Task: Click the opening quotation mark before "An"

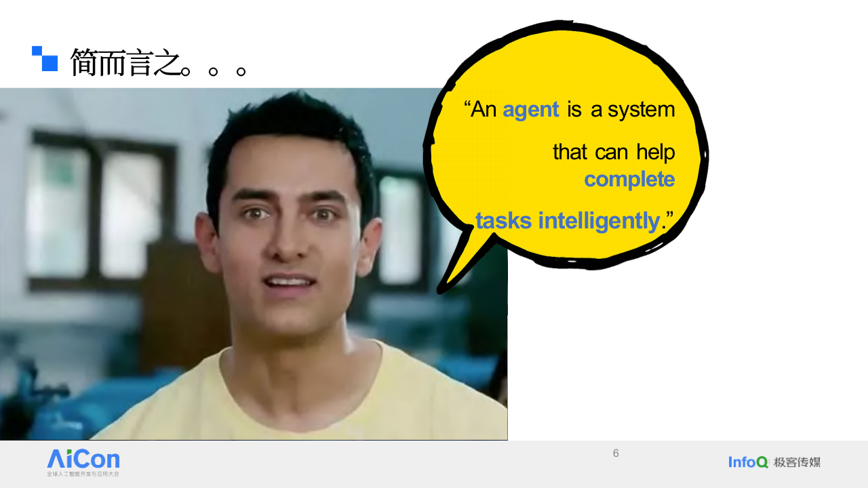Action: [467, 108]
